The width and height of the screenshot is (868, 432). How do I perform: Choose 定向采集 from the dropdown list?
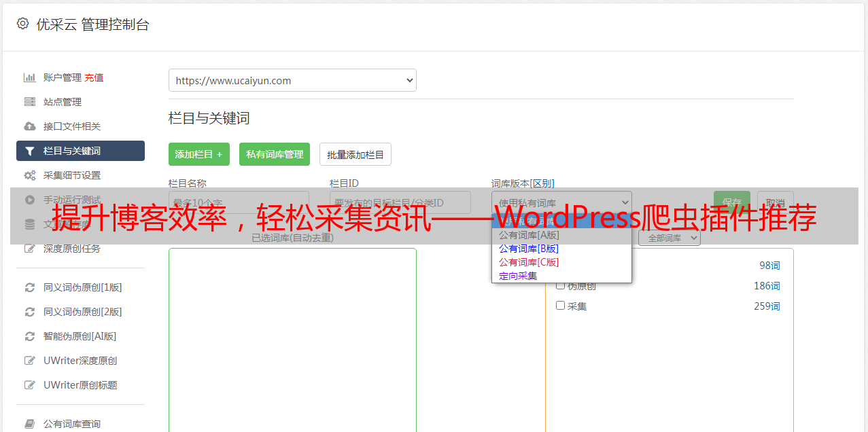coord(561,275)
